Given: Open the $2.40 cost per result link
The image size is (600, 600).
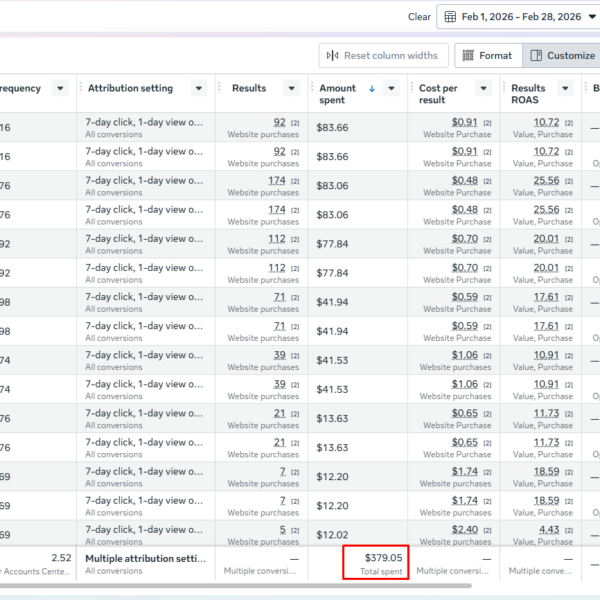Looking at the screenshot, I should [464, 530].
